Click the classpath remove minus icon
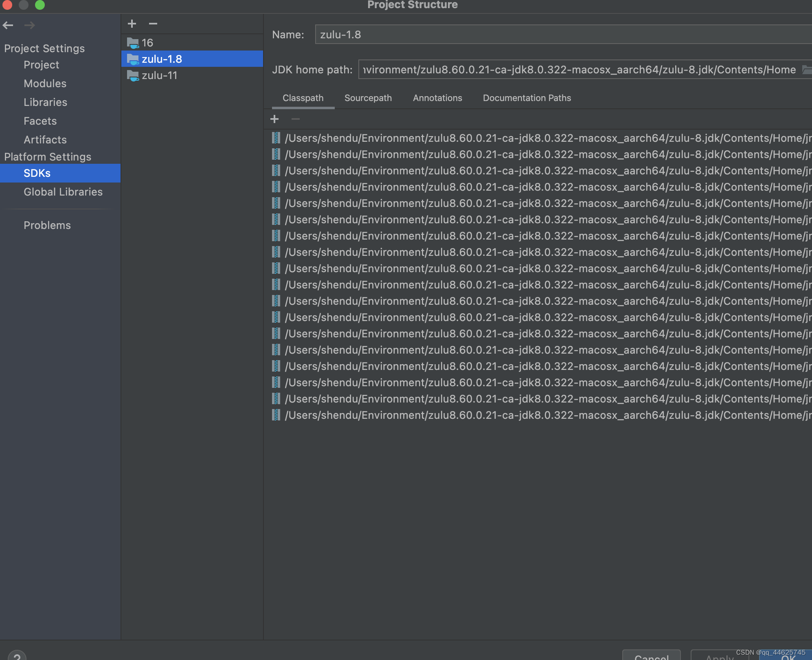The width and height of the screenshot is (812, 660). point(296,119)
